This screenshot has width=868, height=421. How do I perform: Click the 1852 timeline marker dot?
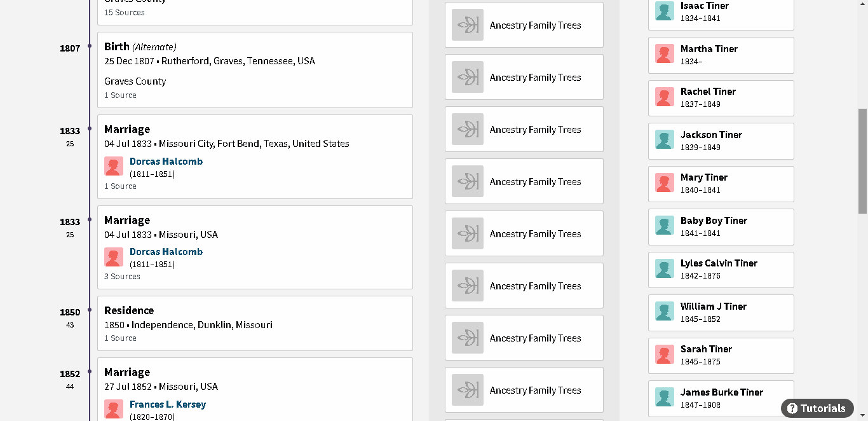(90, 372)
